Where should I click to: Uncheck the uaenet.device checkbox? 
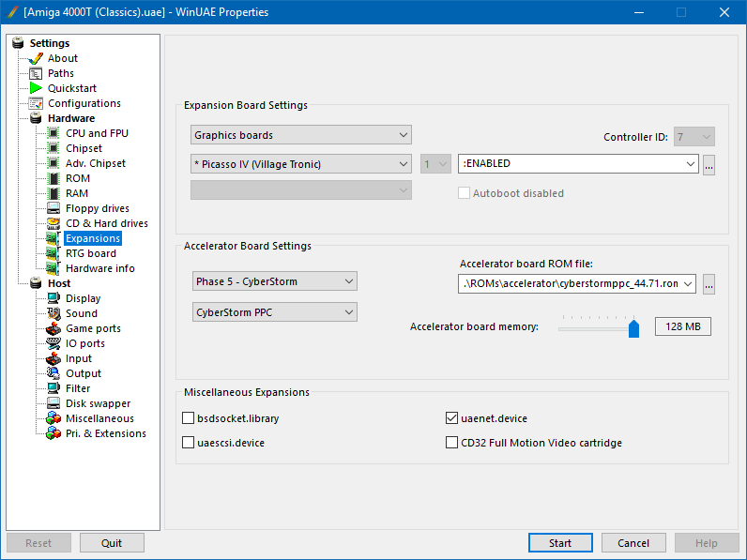click(451, 418)
